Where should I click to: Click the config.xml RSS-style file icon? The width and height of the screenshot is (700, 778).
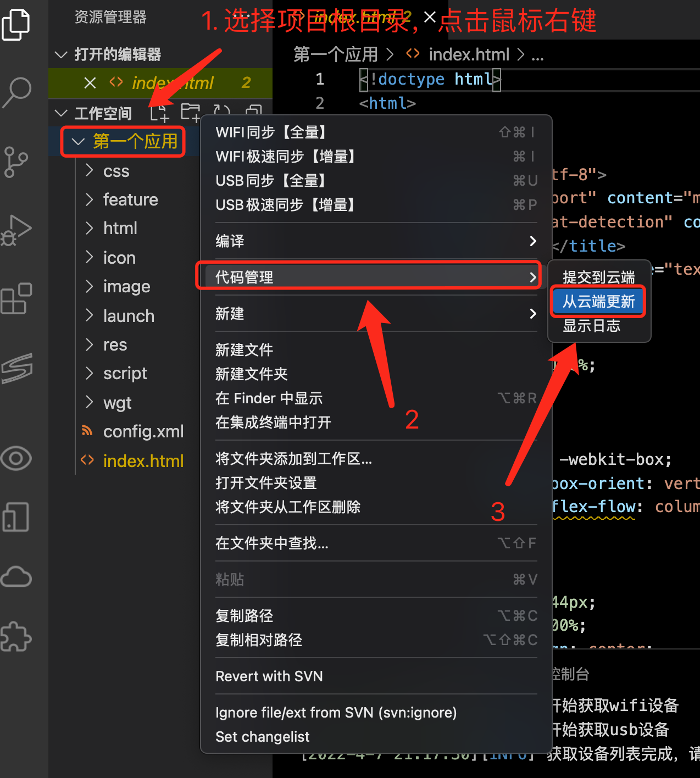(x=87, y=430)
